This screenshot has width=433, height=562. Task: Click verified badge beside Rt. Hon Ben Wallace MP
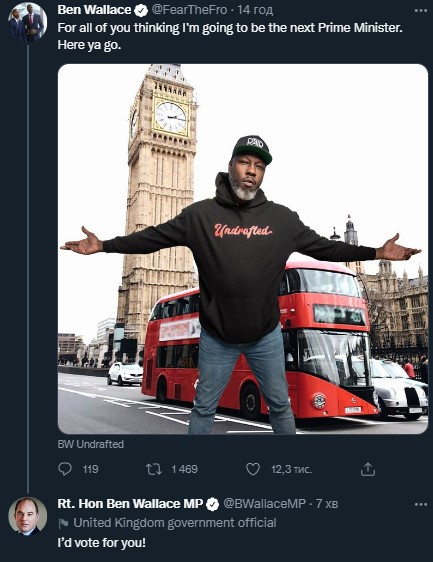tap(213, 504)
